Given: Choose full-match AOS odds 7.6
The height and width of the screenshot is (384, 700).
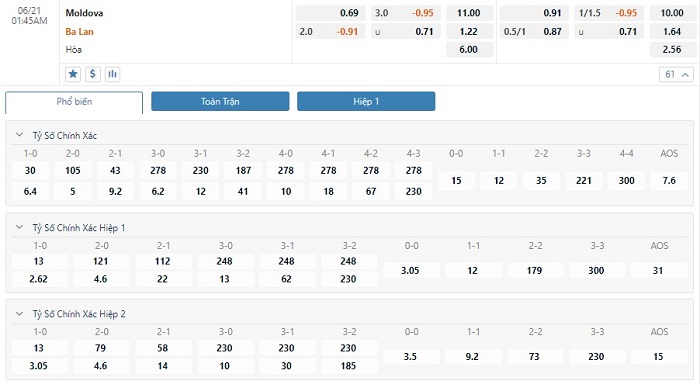Looking at the screenshot, I should click(669, 180).
